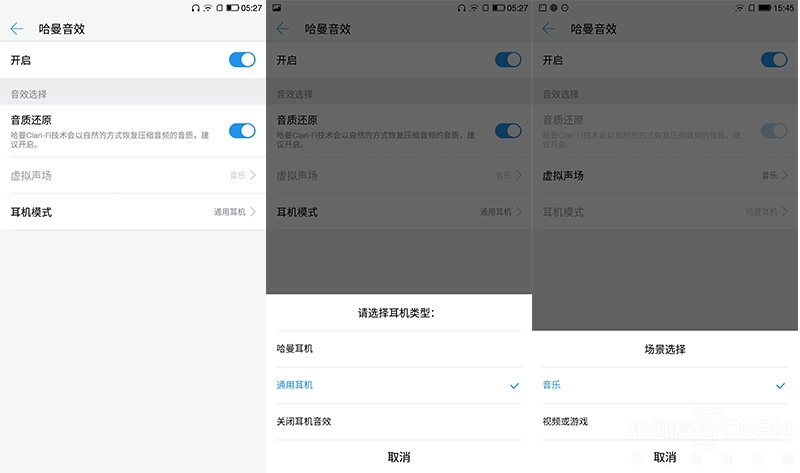Screen dimensions: 800x473
Task: Tap the 音质还原 label on left screen
Action: click(x=31, y=120)
